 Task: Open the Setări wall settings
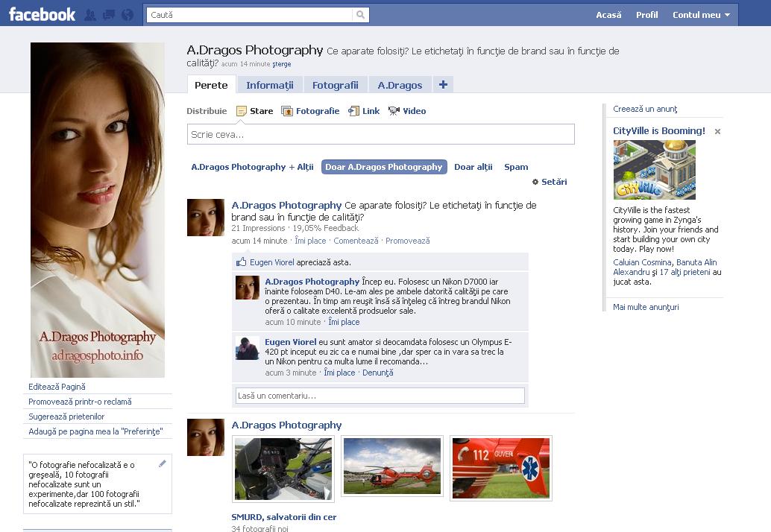click(x=550, y=182)
